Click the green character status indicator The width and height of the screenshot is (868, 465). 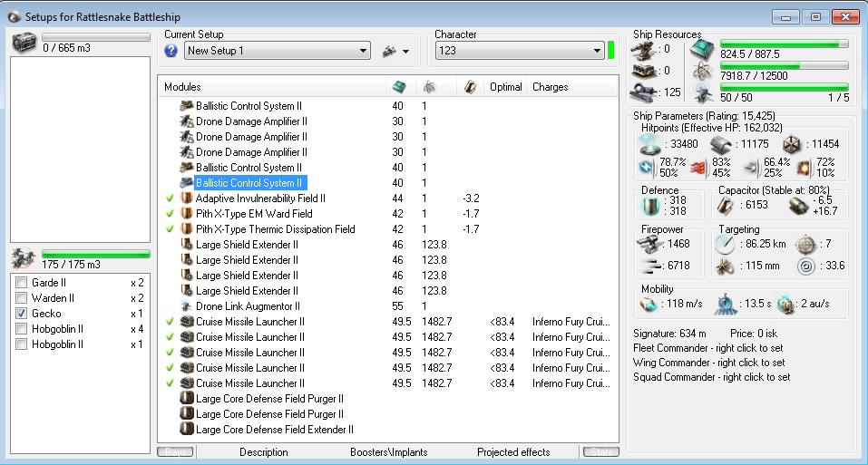tap(611, 51)
